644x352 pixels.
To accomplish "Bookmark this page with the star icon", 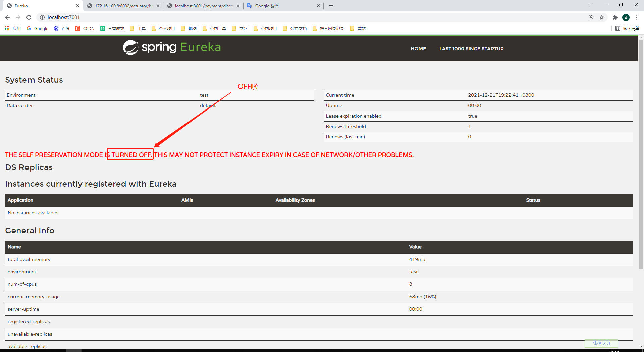I will pyautogui.click(x=602, y=17).
